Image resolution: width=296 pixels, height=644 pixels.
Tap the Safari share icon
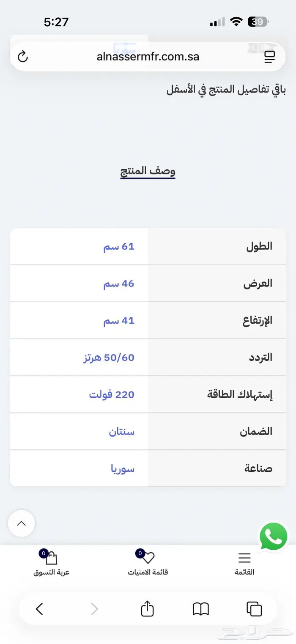pyautogui.click(x=147, y=609)
